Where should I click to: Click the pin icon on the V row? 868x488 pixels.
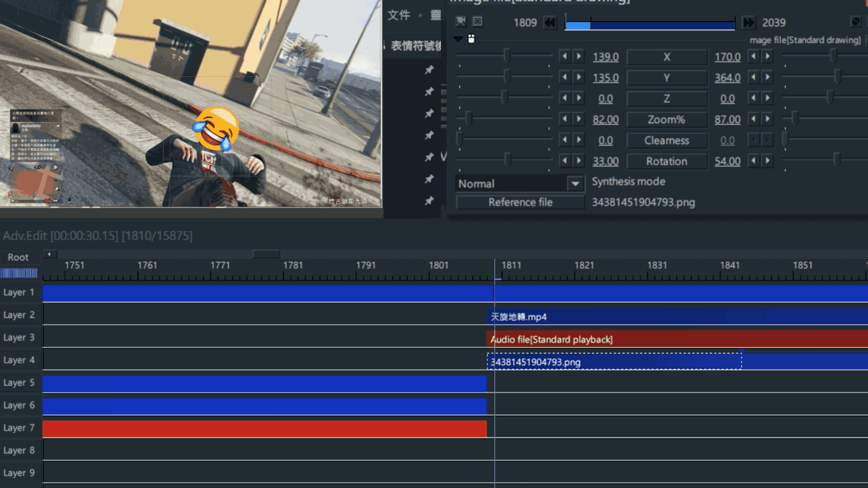pos(430,157)
